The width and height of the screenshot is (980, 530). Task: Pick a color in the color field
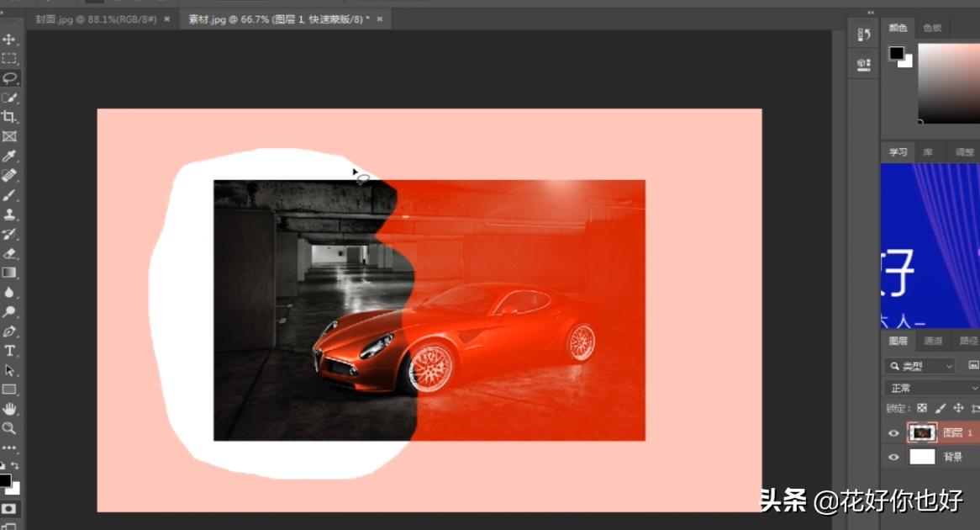tap(949, 82)
